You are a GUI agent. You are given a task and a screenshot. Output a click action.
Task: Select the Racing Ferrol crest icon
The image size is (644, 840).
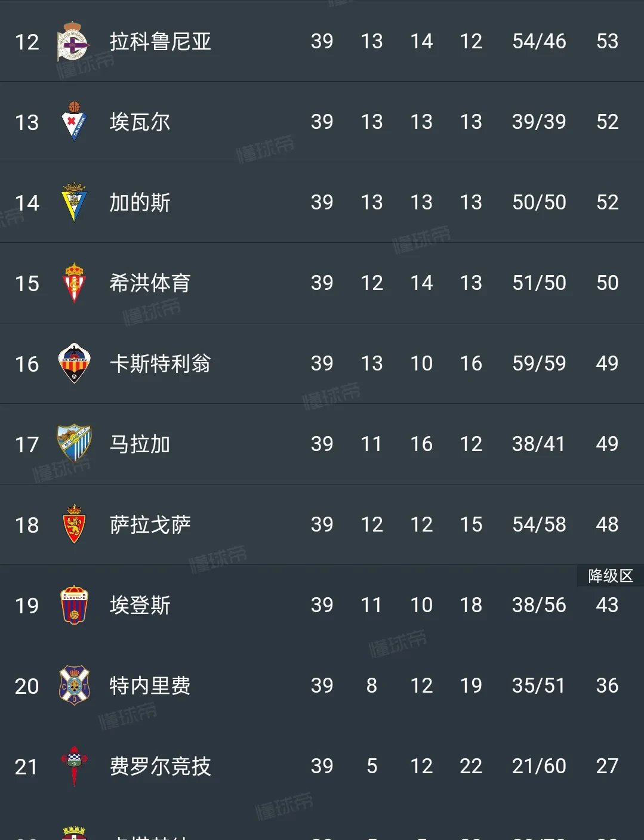click(74, 766)
